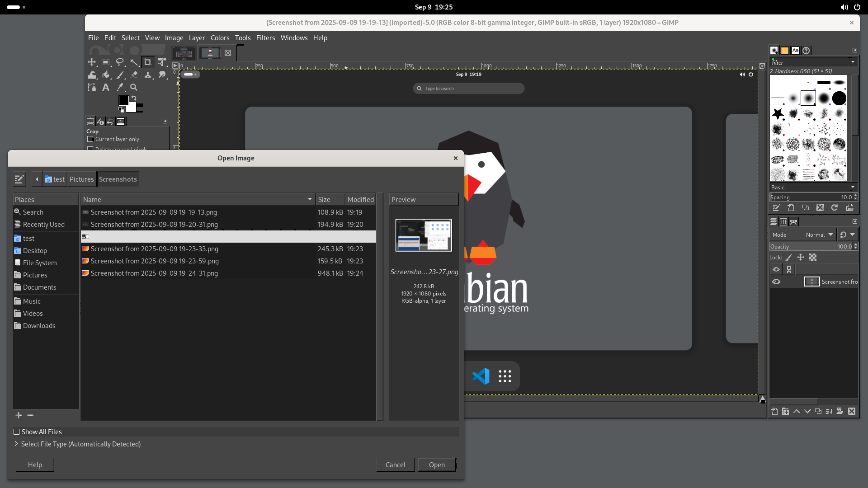Viewport: 868px width, 488px height.
Task: Hide the Screenshot layer eye icon
Action: (776, 282)
